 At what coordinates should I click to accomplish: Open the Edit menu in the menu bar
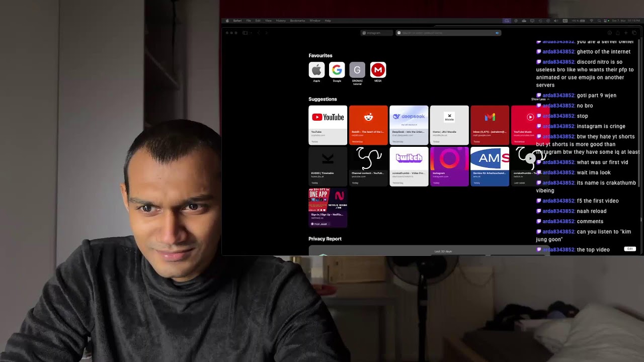point(258,21)
